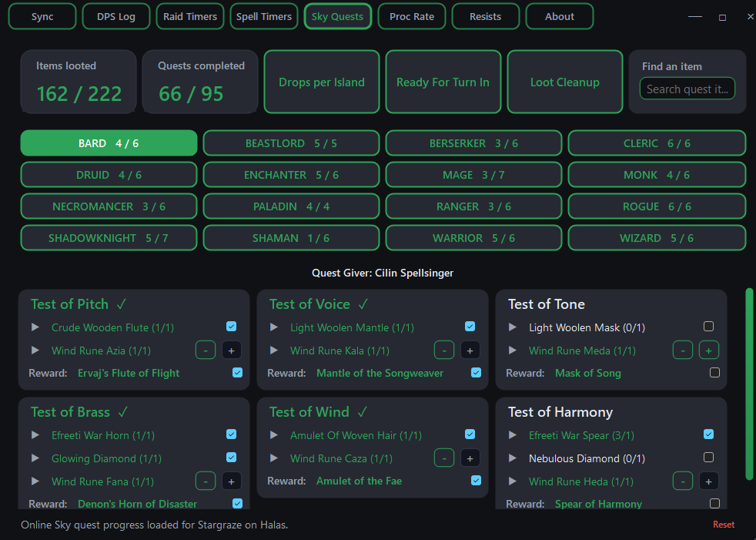Screen dimensions: 756x540
Task: Open the Raid Timers tab
Action: [x=190, y=16]
